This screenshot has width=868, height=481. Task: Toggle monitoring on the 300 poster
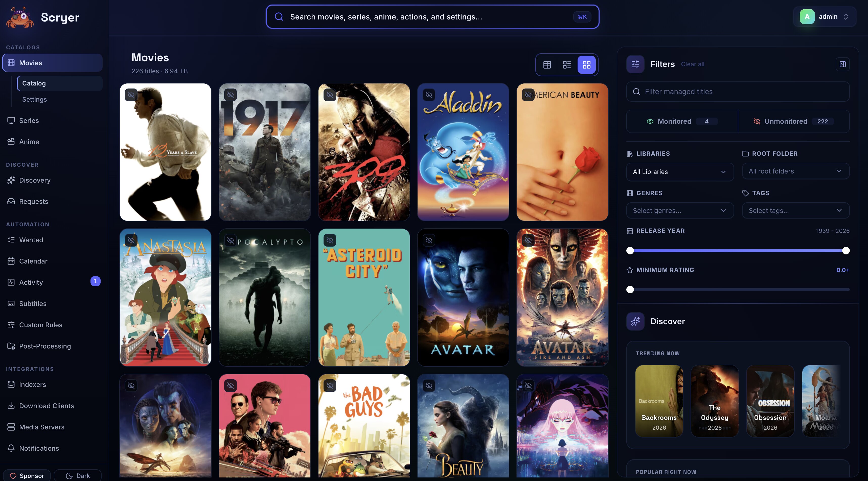point(330,95)
